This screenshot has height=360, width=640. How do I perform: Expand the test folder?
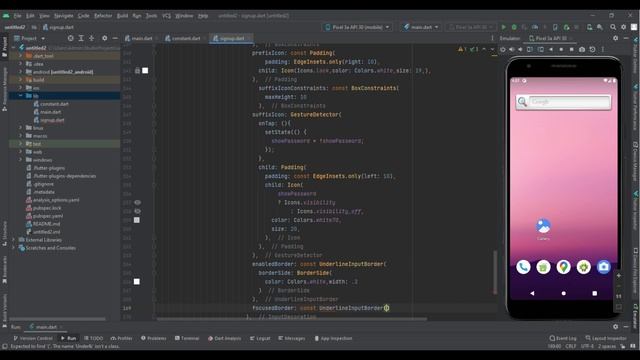(20, 144)
